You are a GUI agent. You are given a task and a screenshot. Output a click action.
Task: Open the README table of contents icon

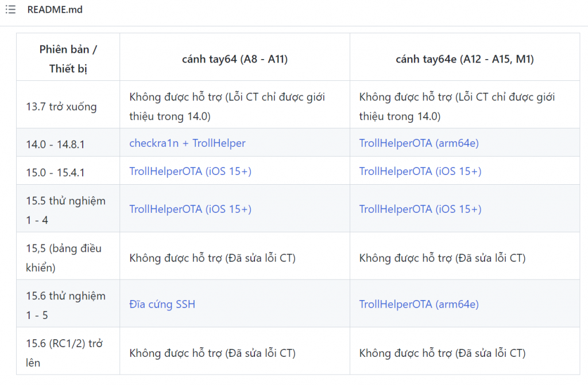coord(10,9)
